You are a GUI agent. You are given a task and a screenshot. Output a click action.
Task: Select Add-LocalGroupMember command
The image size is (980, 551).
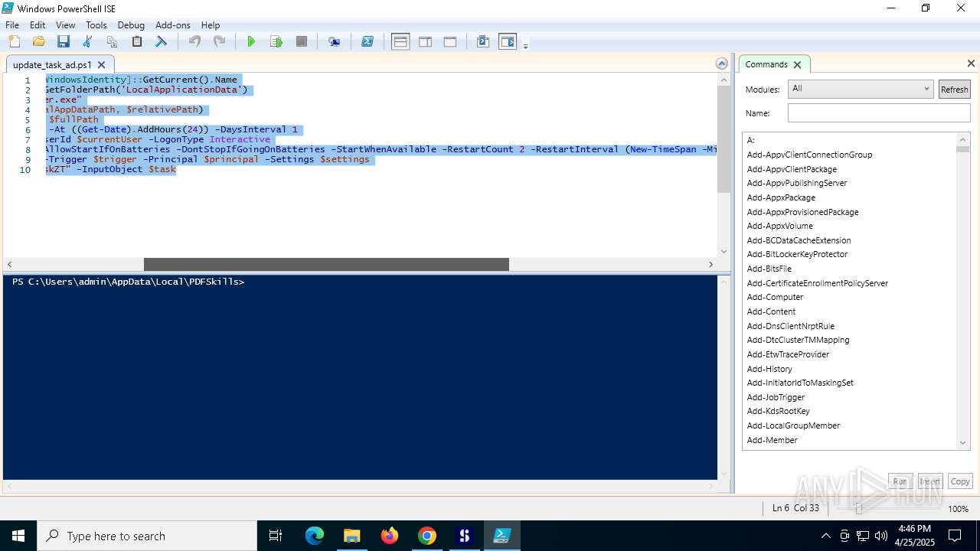793,425
